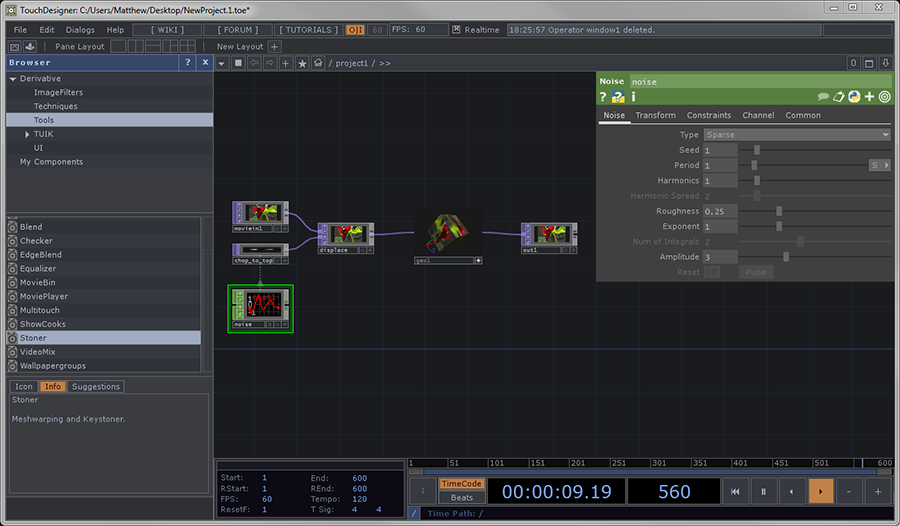
Task: Collapse the Derivative tree in the Browser
Action: (x=13, y=78)
